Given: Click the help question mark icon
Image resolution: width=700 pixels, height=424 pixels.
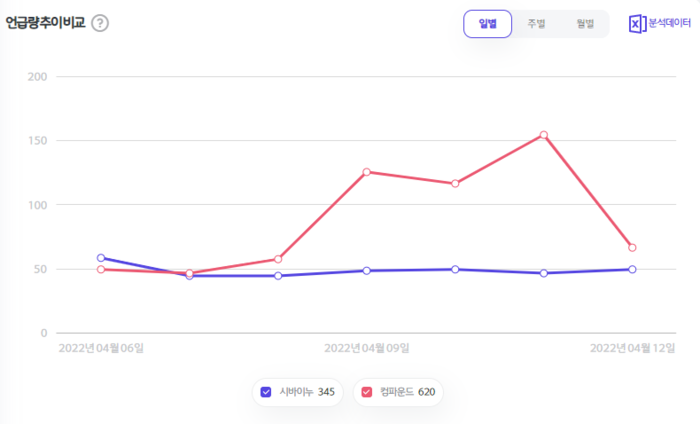Looking at the screenshot, I should tap(100, 23).
